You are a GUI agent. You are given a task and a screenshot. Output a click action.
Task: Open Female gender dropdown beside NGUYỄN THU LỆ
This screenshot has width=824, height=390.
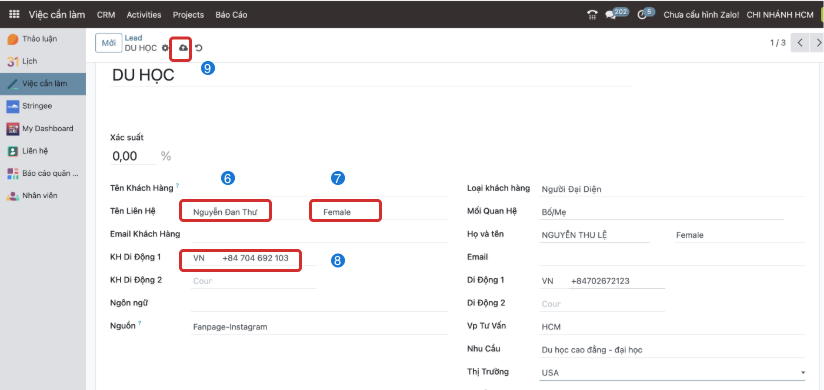pos(739,235)
